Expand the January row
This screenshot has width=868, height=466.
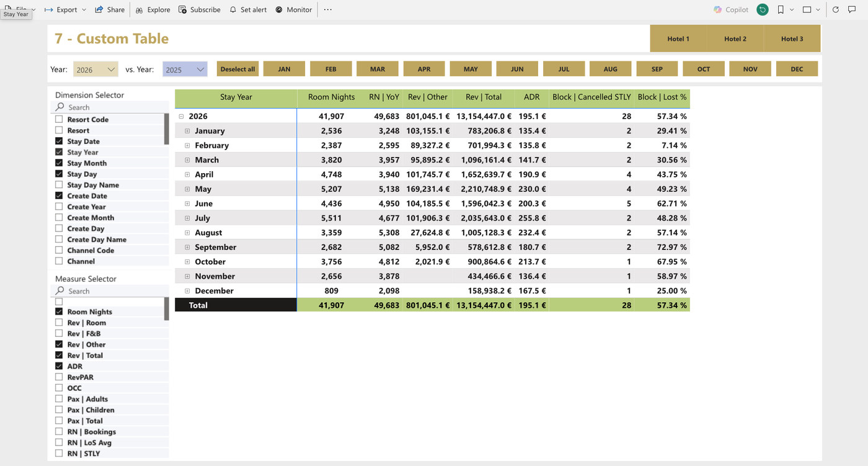point(187,131)
